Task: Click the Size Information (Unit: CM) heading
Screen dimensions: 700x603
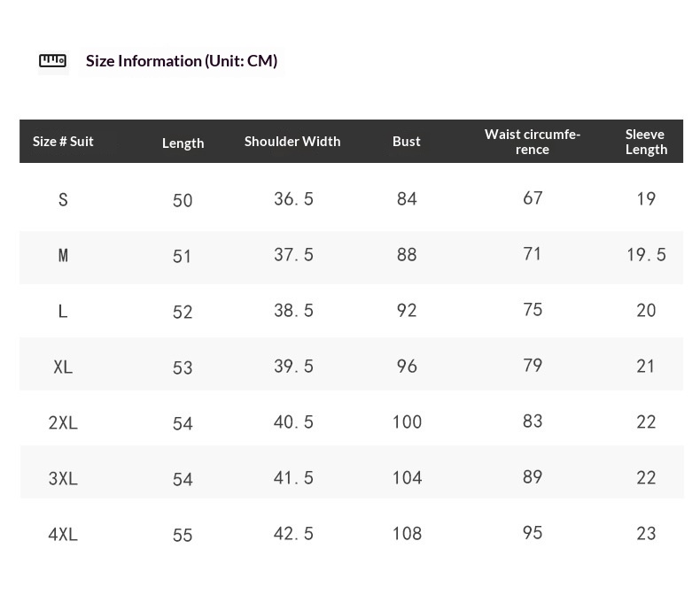Action: click(x=181, y=60)
